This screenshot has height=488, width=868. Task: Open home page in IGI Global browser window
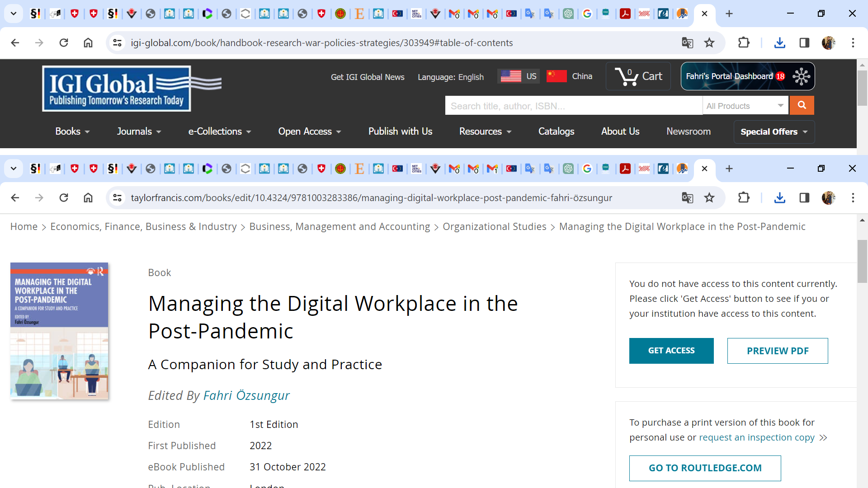[x=88, y=42]
